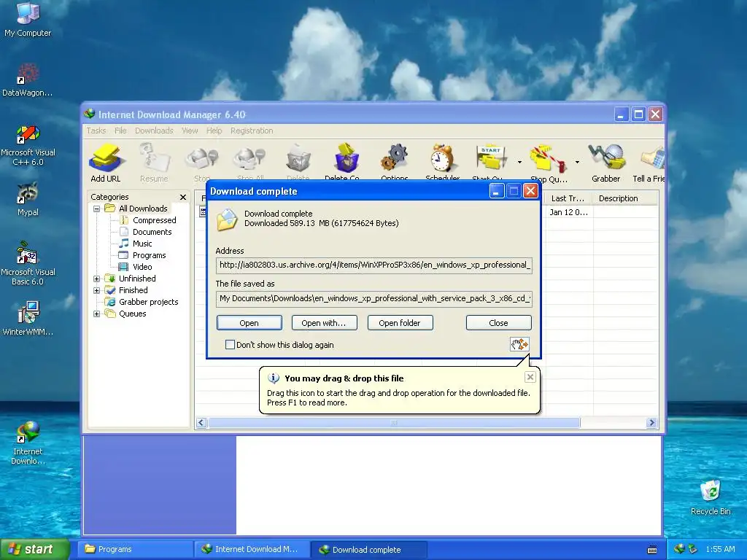Click the IDM icon in system tray

[x=679, y=549]
